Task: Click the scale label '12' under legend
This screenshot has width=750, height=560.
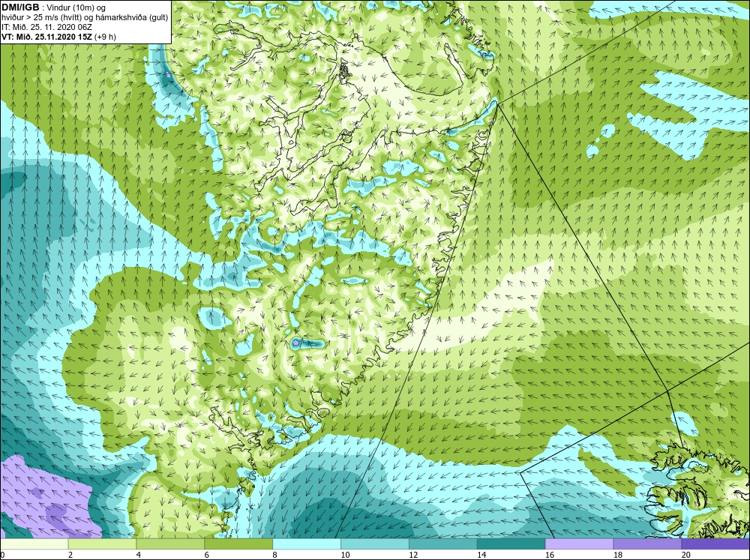Action: point(412,555)
